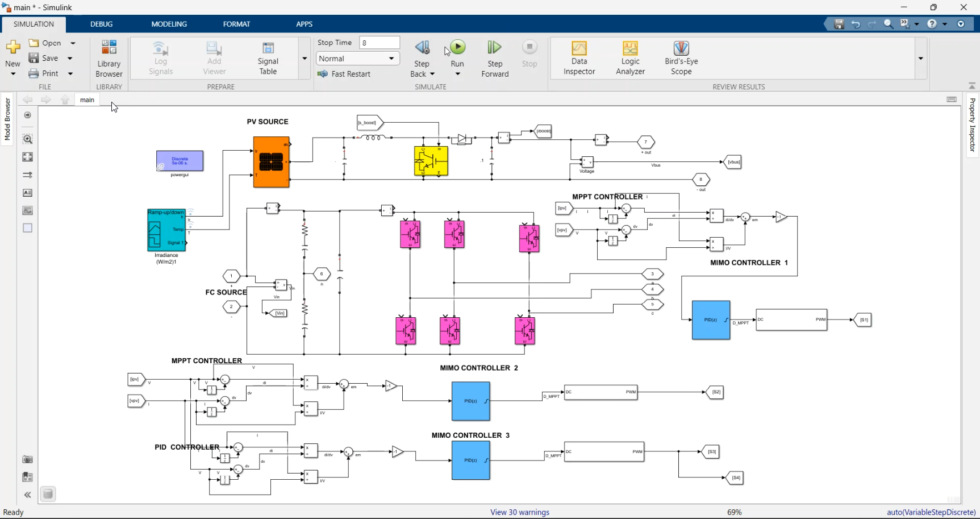Screen dimensions: 980x519
Task: Click the Help question mark icon
Action: coord(932,24)
